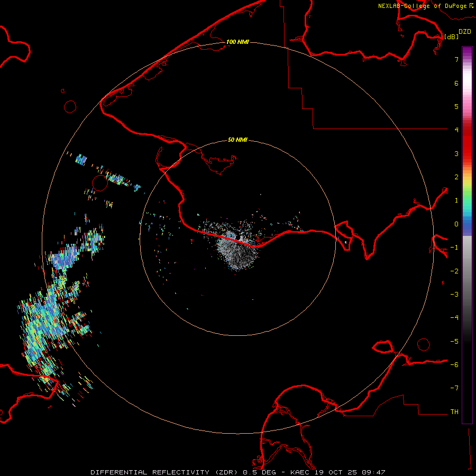Click the 50 NMI range ring label
476x476 pixels.
coord(237,140)
